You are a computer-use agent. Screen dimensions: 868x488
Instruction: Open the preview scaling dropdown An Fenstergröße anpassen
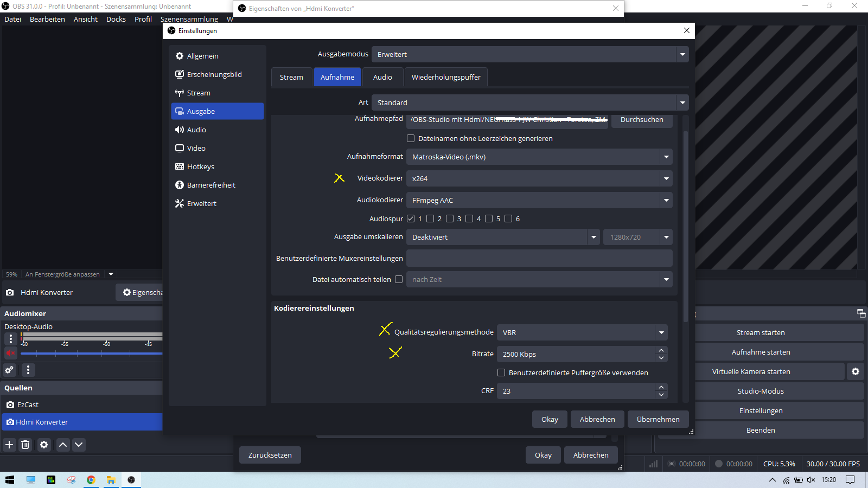click(69, 274)
